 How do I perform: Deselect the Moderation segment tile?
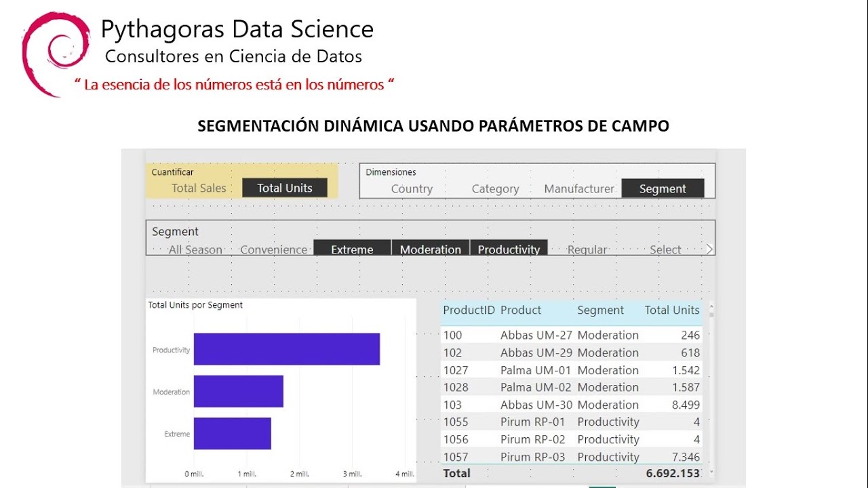(x=431, y=248)
